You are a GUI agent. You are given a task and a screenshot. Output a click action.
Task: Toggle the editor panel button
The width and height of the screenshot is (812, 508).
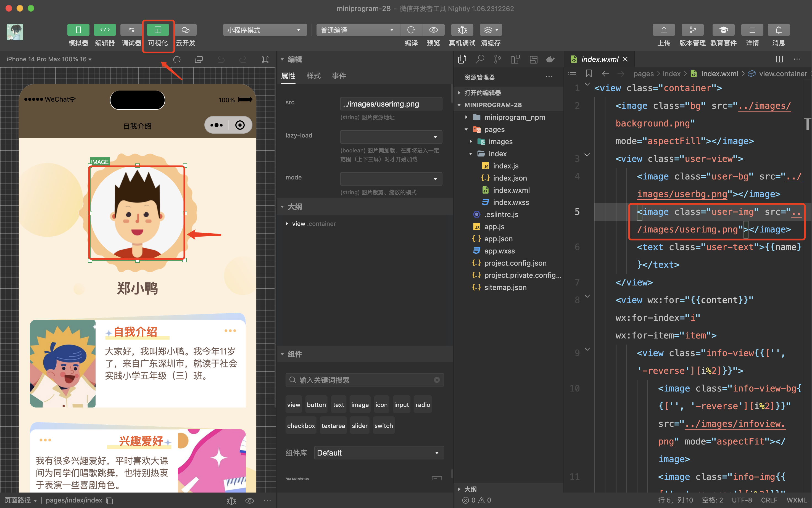coord(104,30)
